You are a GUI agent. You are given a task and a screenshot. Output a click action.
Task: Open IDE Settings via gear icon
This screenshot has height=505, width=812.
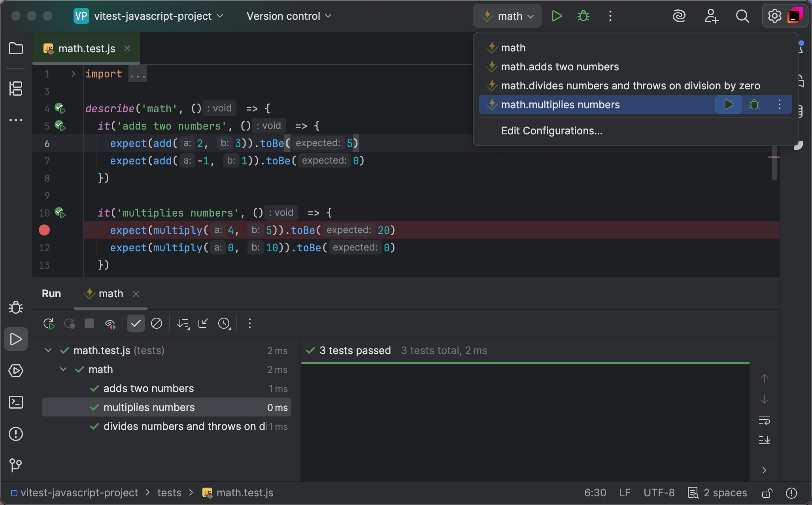coord(774,16)
